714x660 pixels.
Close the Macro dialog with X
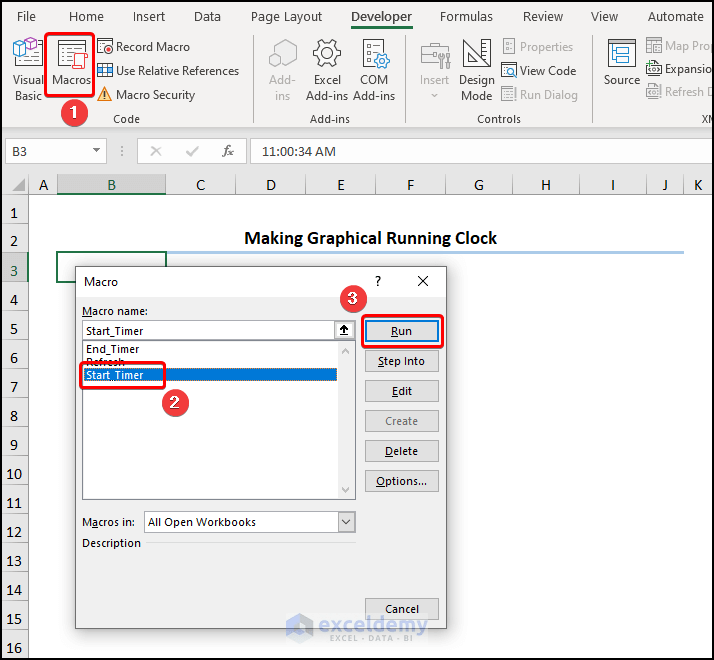pos(423,281)
